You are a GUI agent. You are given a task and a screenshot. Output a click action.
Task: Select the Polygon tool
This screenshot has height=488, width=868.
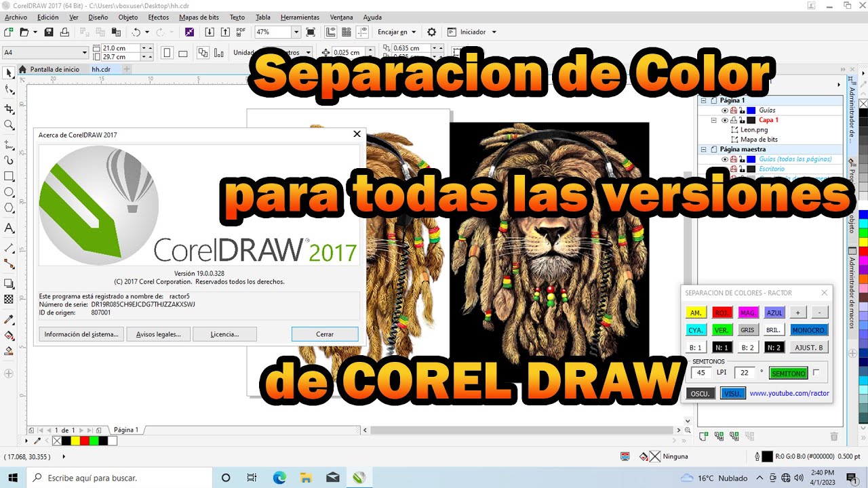9,209
